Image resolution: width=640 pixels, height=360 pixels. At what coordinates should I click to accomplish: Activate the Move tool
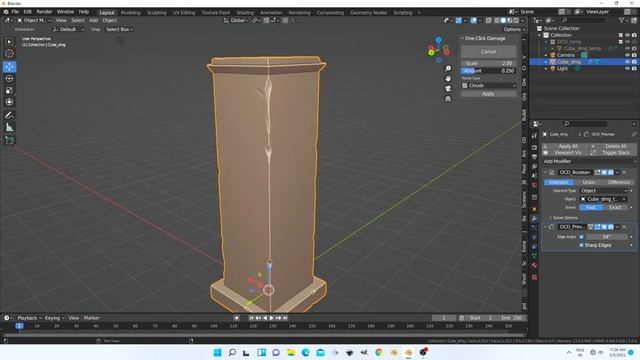pos(9,67)
